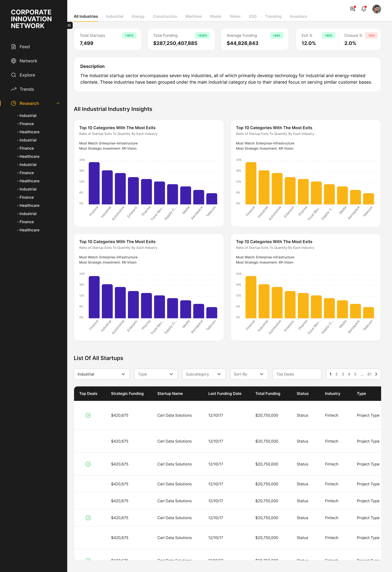Open Network via globe icon

pyautogui.click(x=14, y=61)
